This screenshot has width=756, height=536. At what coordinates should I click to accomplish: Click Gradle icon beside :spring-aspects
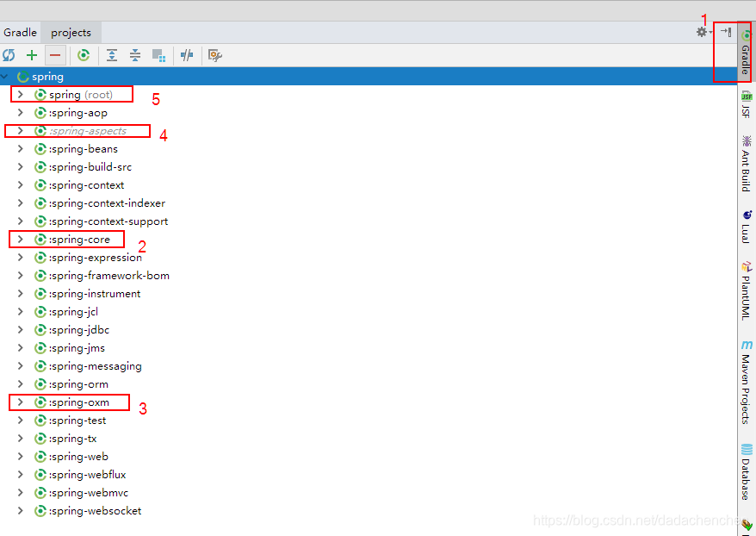pyautogui.click(x=40, y=131)
